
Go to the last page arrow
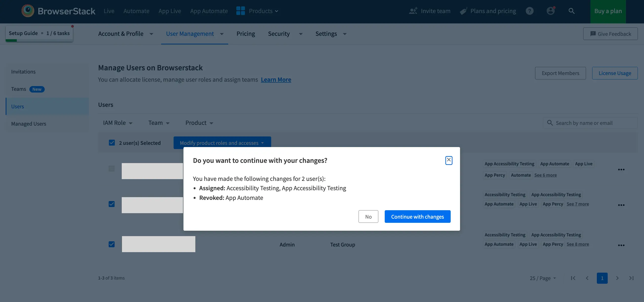[x=631, y=278]
